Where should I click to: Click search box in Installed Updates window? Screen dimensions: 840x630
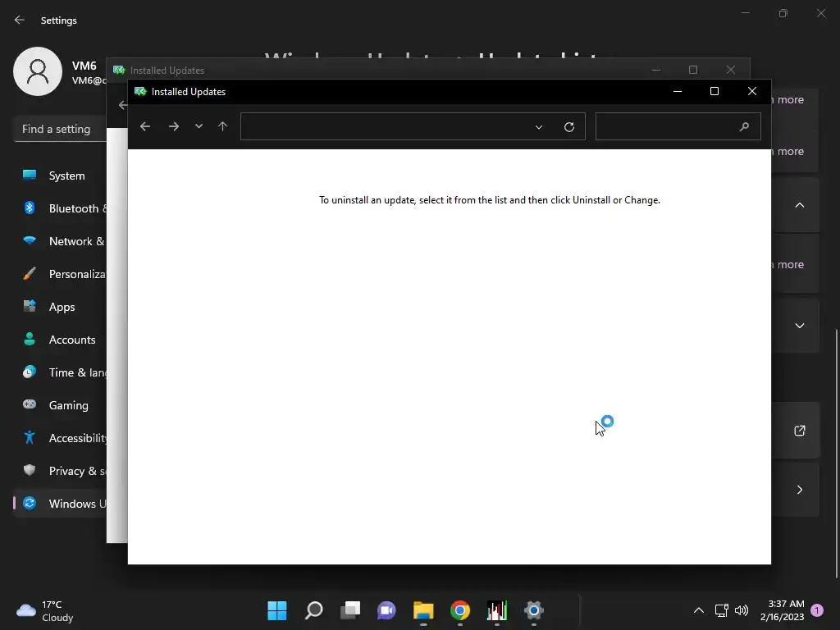click(x=678, y=126)
